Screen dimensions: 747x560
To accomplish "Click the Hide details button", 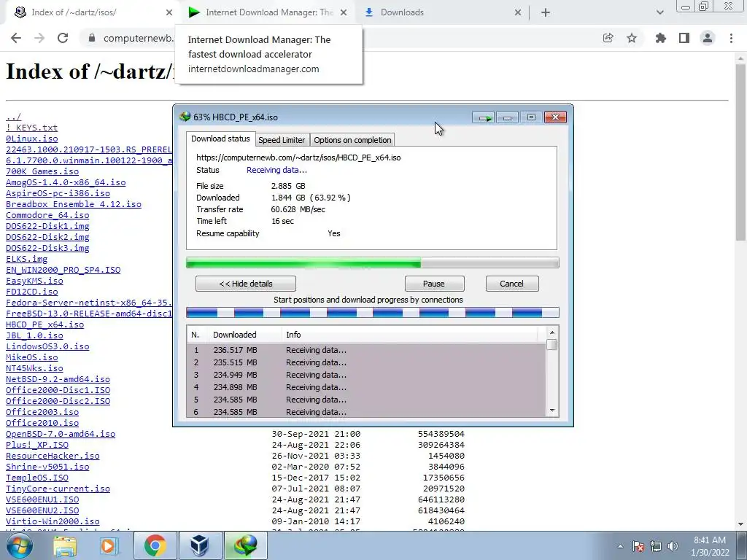I will click(x=246, y=284).
